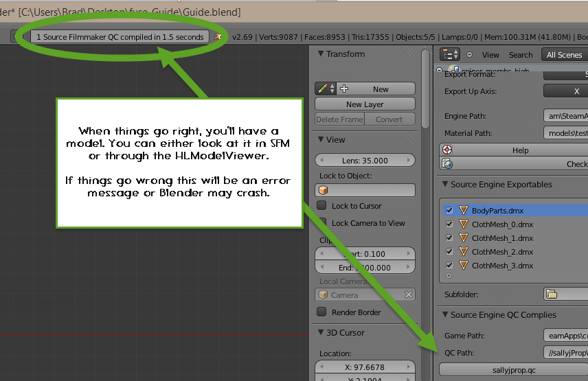Click the Subfolder folder icon
The width and height of the screenshot is (588, 381).
click(x=551, y=294)
